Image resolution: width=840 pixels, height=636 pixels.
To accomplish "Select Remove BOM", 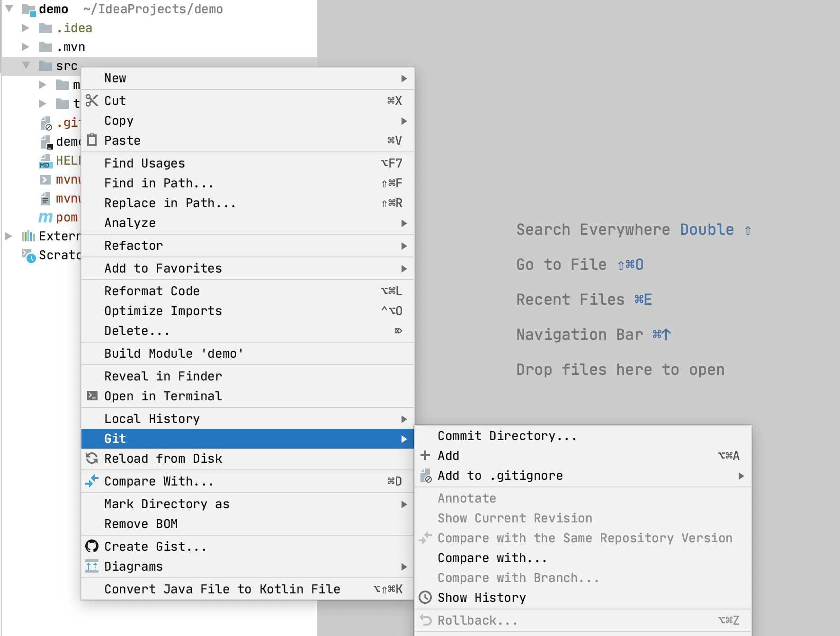I will click(248, 523).
